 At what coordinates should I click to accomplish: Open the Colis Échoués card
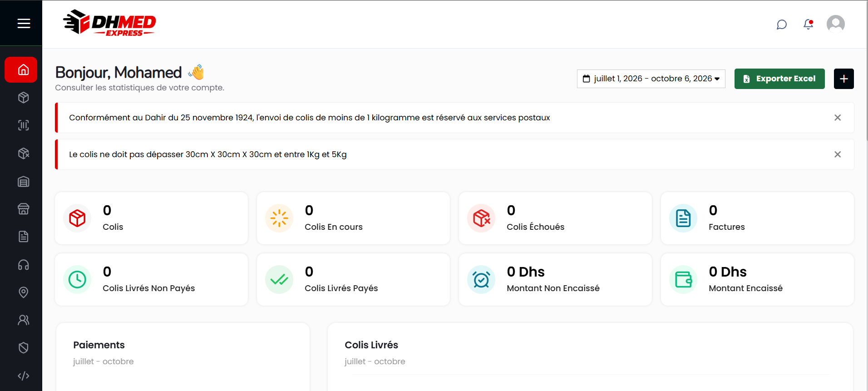[556, 218]
